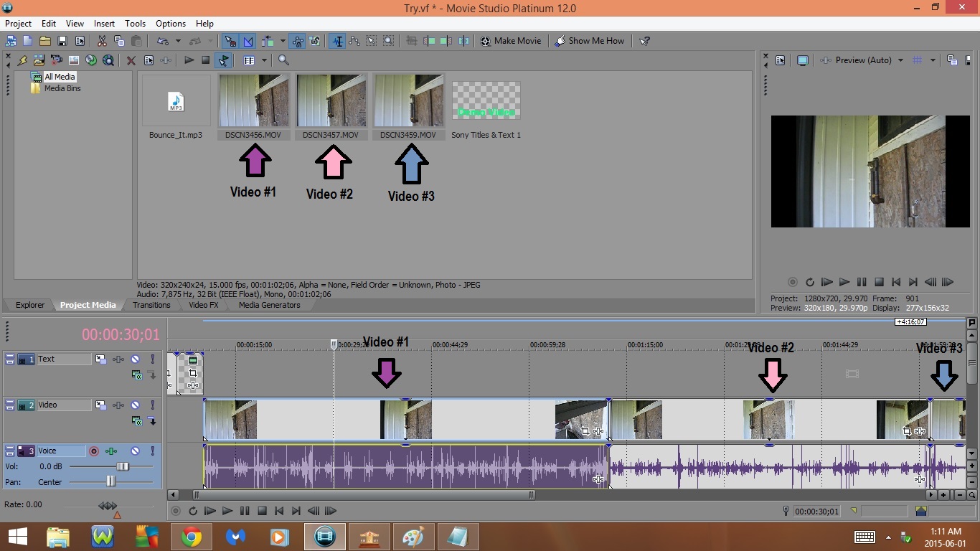980x551 pixels.
Task: Open the undo history dropdown arrow
Action: (177, 41)
